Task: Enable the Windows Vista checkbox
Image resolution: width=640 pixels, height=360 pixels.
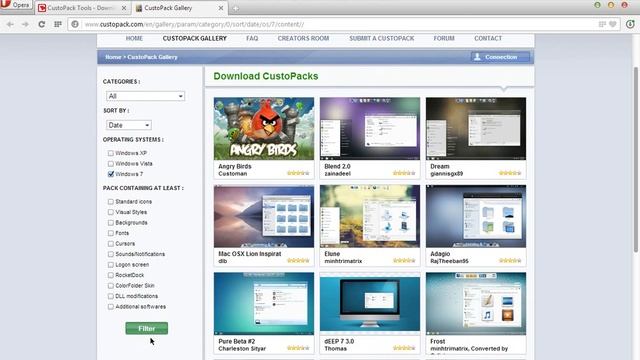Action: pos(111,164)
